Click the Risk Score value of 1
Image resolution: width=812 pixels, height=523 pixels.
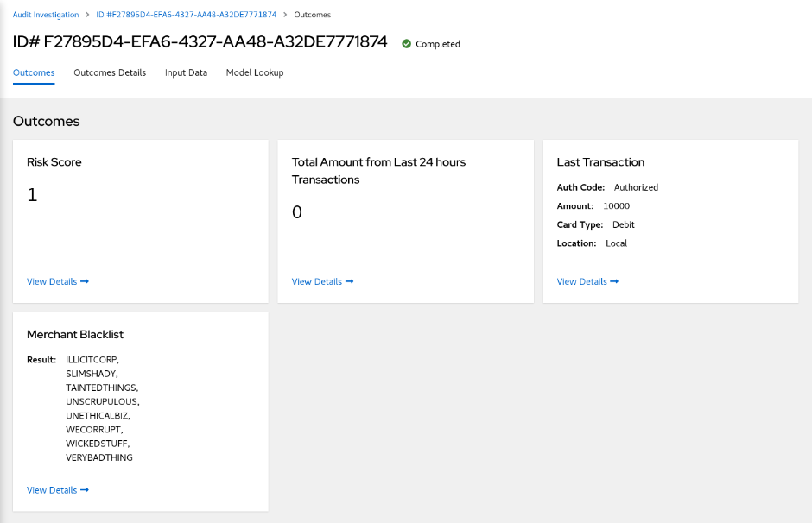32,194
